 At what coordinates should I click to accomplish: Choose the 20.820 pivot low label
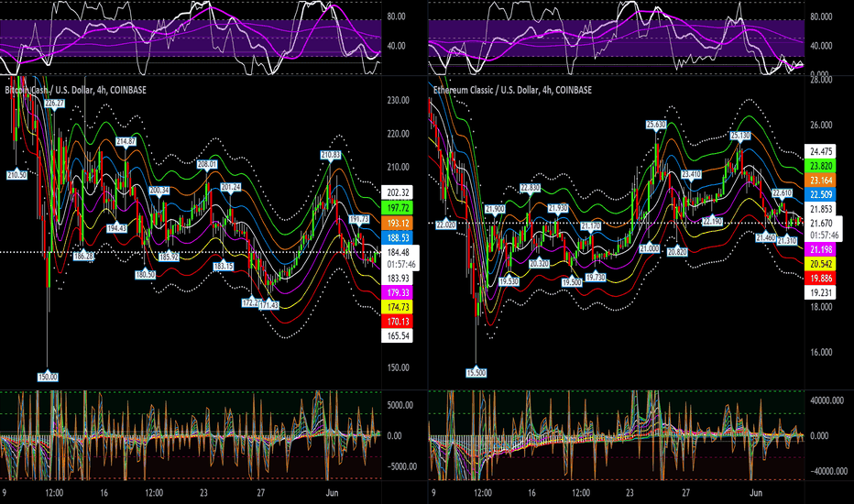click(x=677, y=252)
